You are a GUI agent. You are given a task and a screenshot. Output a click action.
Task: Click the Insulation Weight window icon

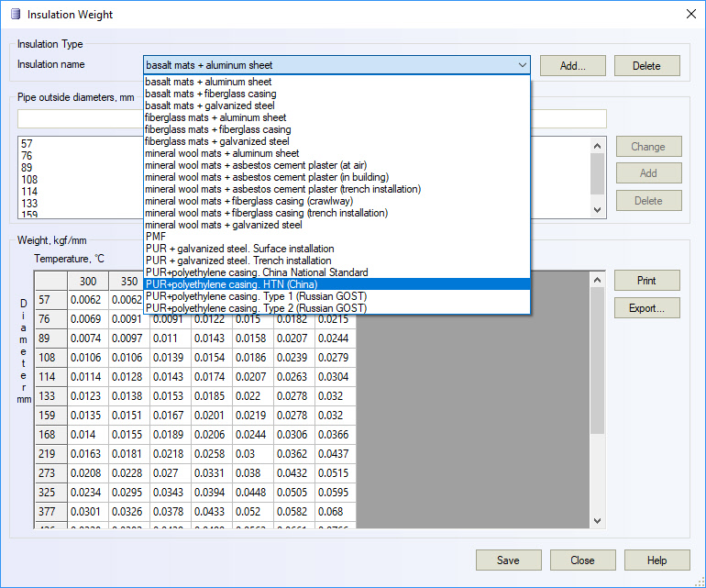coord(16,14)
